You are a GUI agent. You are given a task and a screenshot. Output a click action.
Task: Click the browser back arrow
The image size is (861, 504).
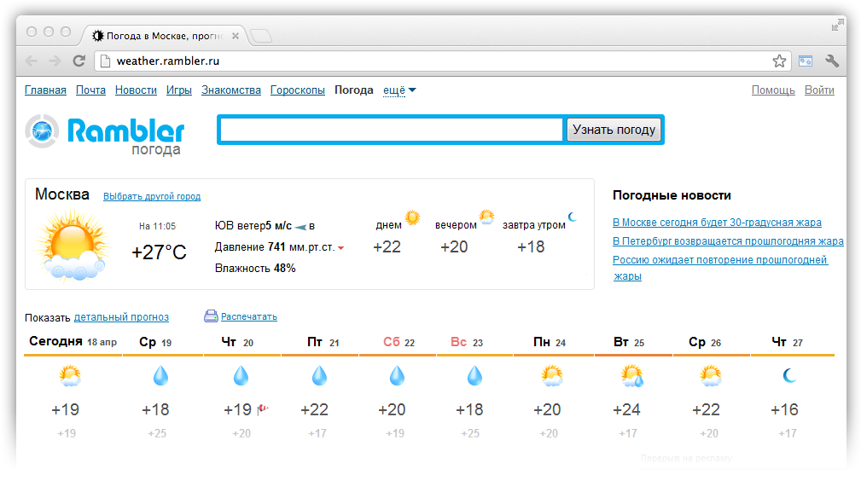(x=32, y=61)
